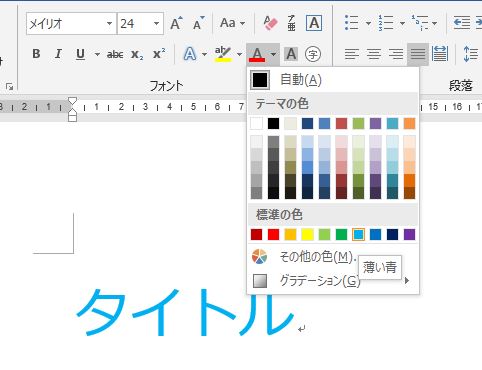
Task: Shrink font size with smaller A icon
Action: point(199,23)
